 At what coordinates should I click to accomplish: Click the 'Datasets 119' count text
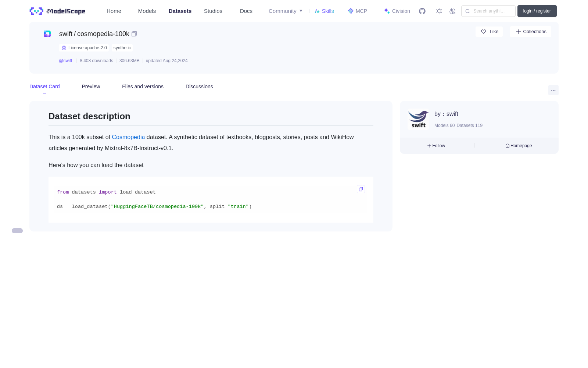click(470, 125)
